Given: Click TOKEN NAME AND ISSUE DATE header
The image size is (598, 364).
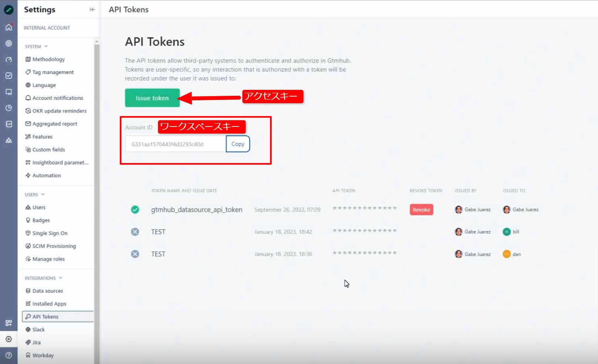Looking at the screenshot, I should [x=184, y=191].
